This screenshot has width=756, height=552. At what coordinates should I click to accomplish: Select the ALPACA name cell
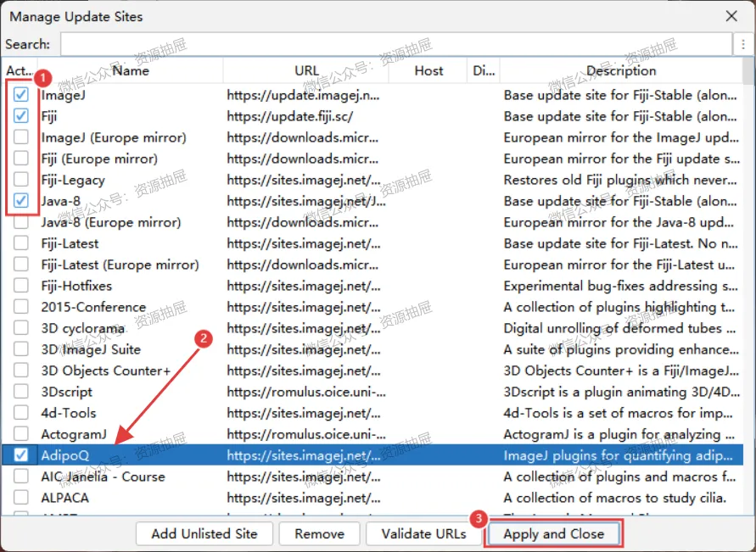click(130, 498)
